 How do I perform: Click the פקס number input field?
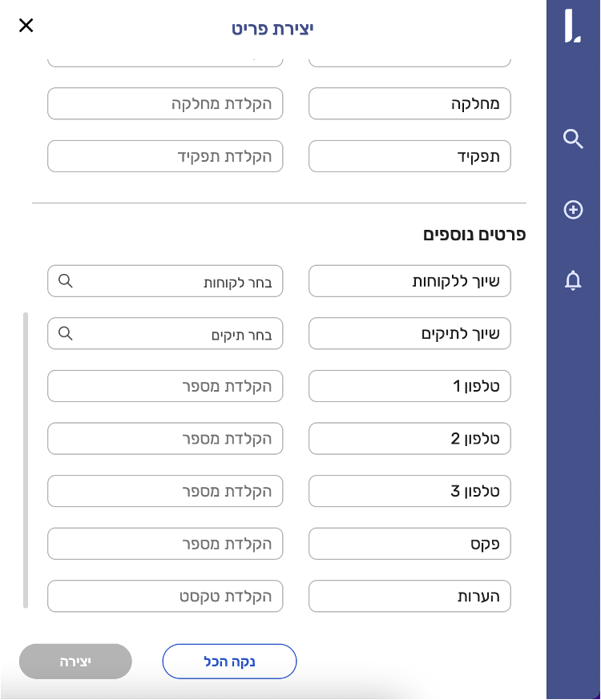(165, 544)
